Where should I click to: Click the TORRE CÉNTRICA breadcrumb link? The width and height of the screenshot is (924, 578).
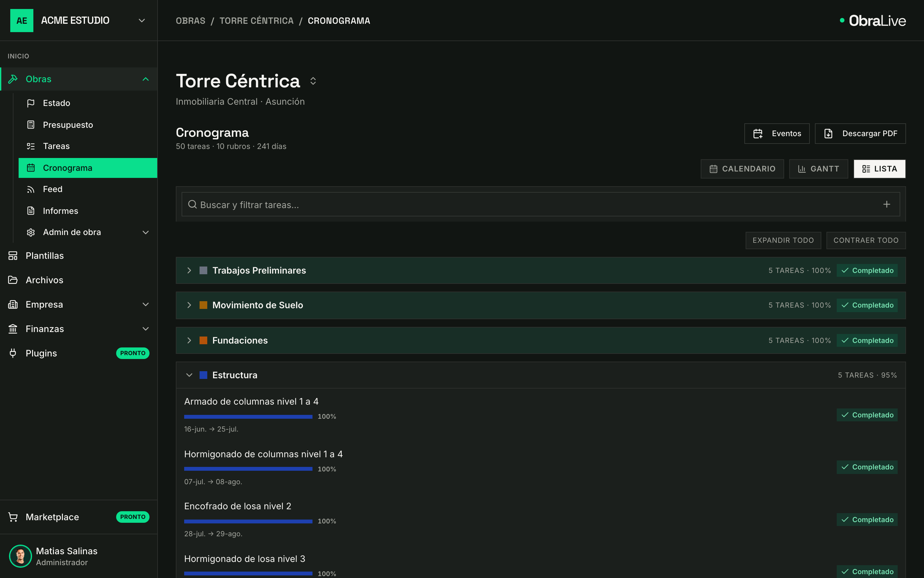point(257,21)
